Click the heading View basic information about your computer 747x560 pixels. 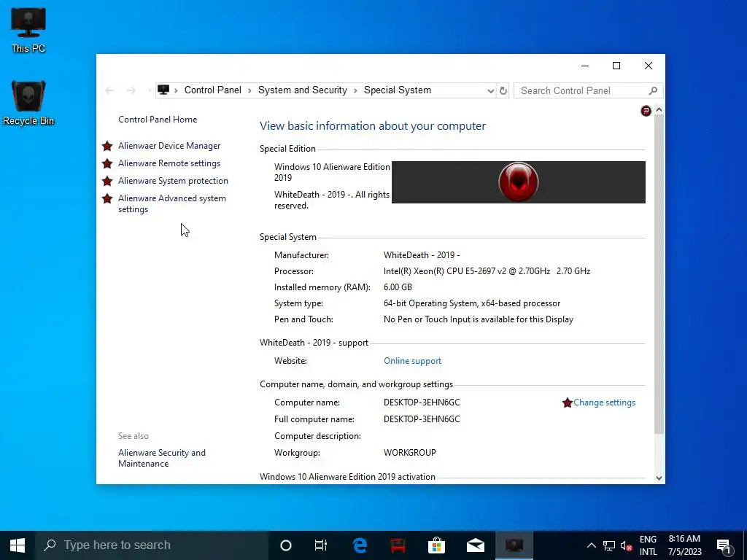(373, 125)
